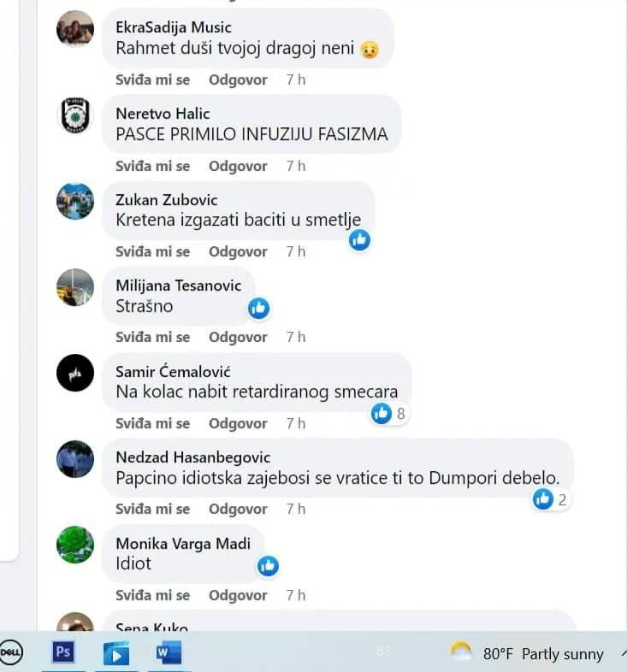
Task: Launch Word from the taskbar
Action: (169, 652)
